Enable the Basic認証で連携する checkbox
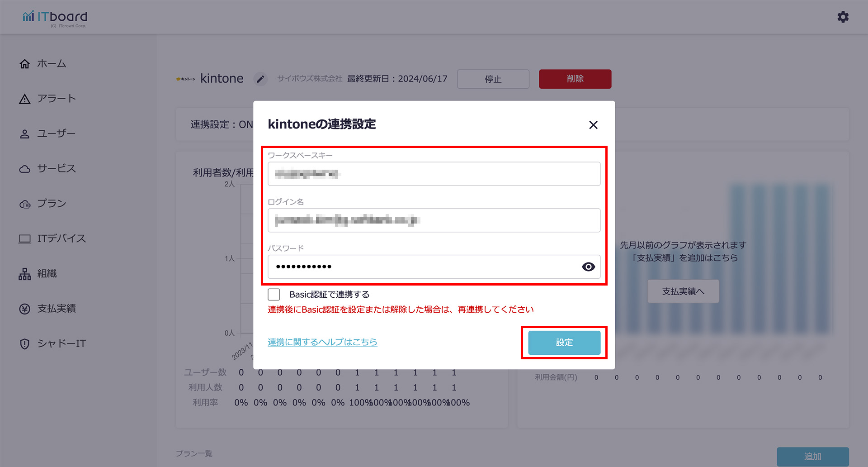This screenshot has height=467, width=868. tap(274, 295)
